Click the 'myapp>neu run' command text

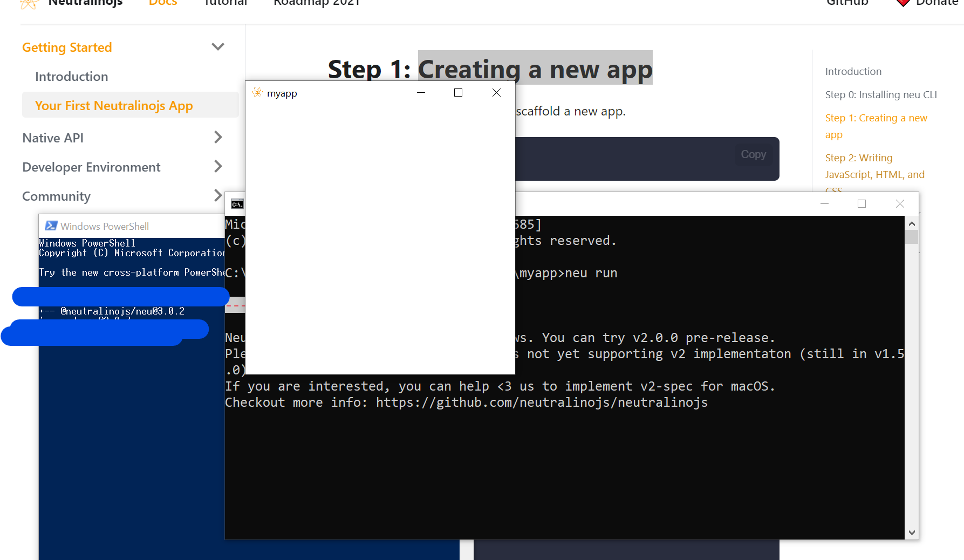[568, 273]
